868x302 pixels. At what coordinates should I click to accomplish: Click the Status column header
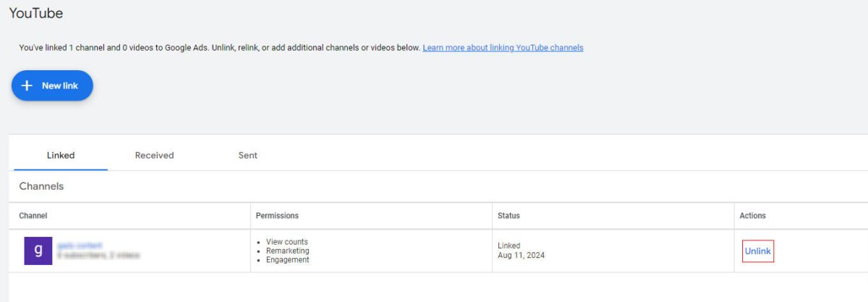(x=509, y=216)
